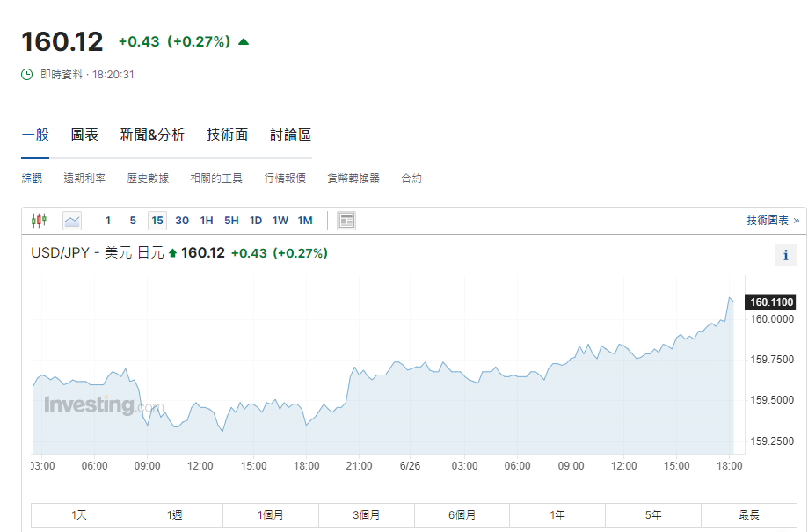
Task: Select the 最長 time range
Action: [x=750, y=514]
